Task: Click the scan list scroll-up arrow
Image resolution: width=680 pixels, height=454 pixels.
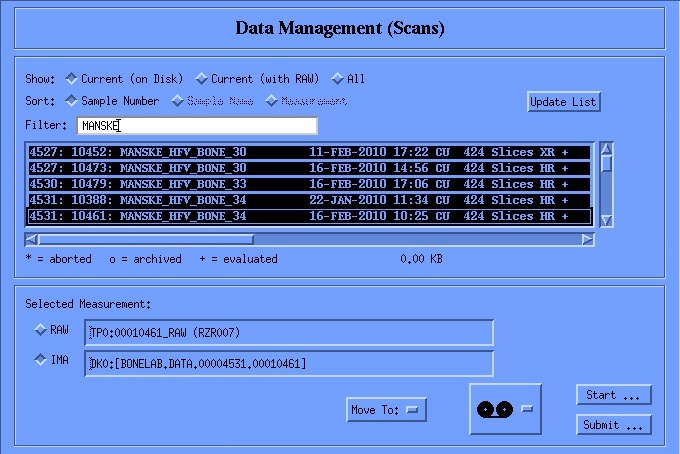Action: [x=606, y=149]
